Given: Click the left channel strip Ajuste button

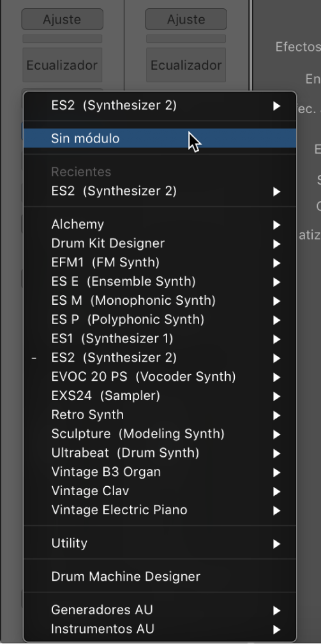Looking at the screenshot, I should point(63,19).
